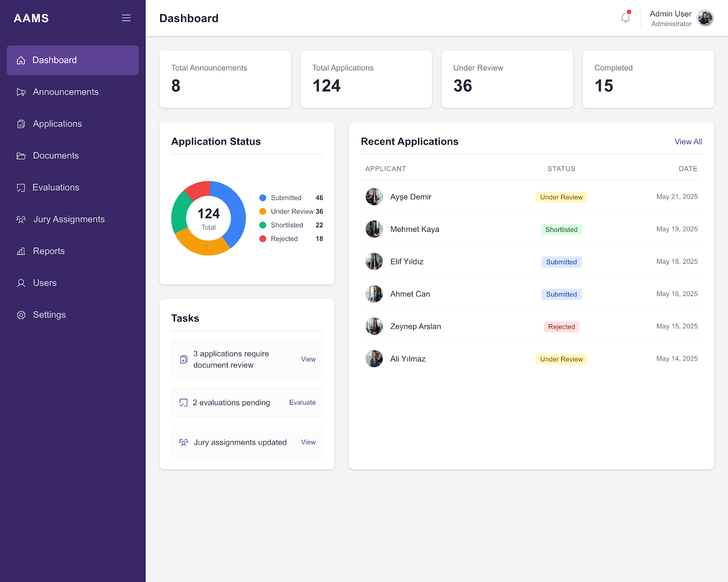Click the Users person icon
Image resolution: width=728 pixels, height=582 pixels.
[x=21, y=283]
